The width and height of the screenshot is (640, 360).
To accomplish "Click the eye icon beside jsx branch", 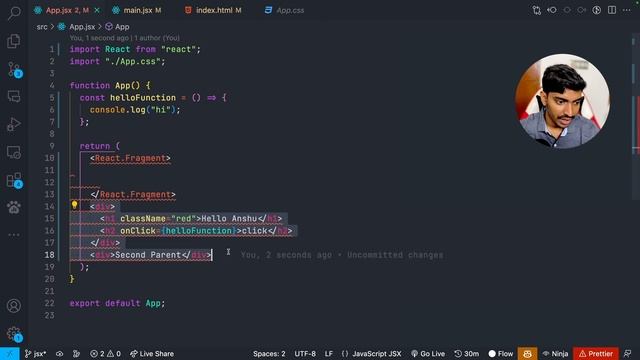I will 60,353.
